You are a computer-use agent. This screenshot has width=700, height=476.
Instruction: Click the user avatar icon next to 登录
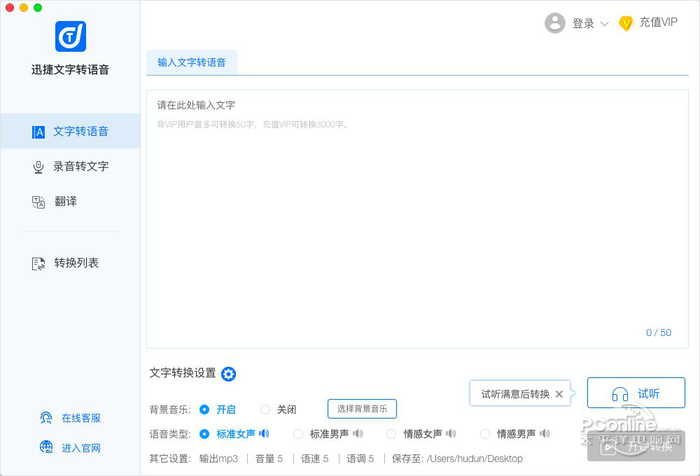[x=555, y=23]
